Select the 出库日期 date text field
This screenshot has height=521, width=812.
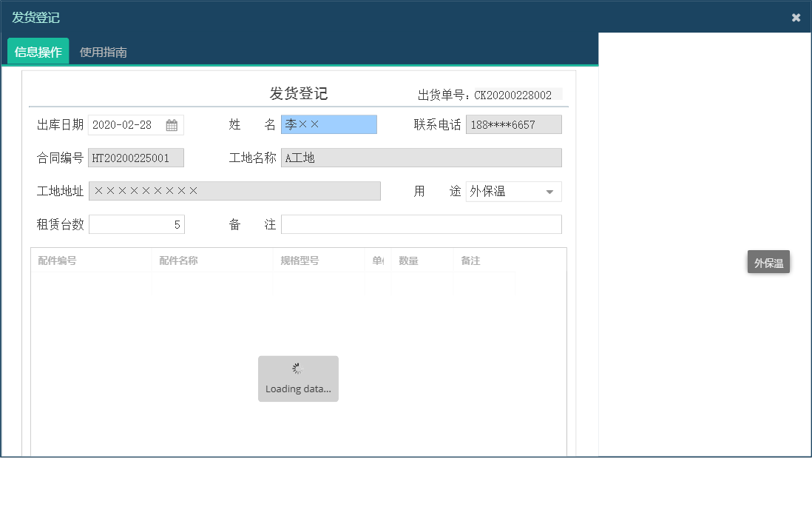tap(126, 124)
